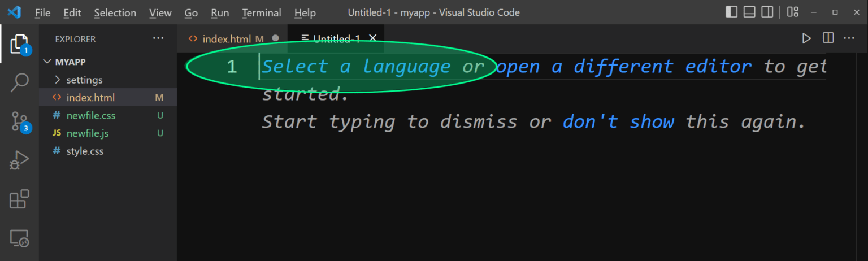Click 'open a different editor' link
This screenshot has width=868, height=261.
624,67
